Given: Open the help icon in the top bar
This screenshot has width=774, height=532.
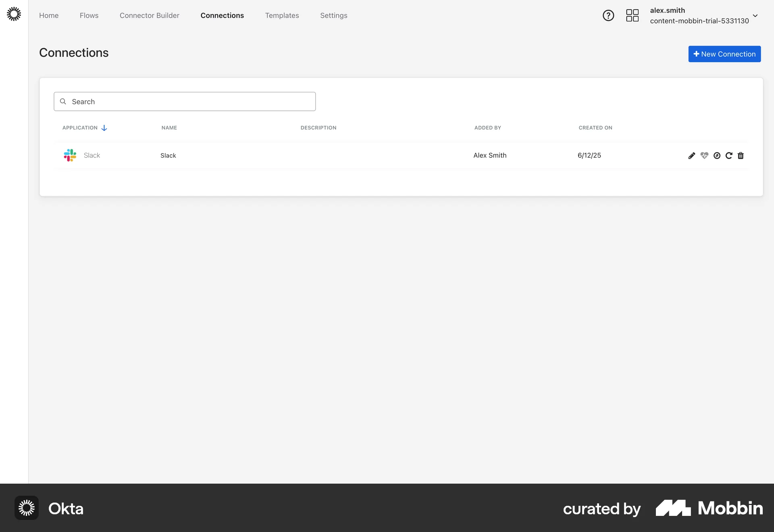Looking at the screenshot, I should coord(608,15).
